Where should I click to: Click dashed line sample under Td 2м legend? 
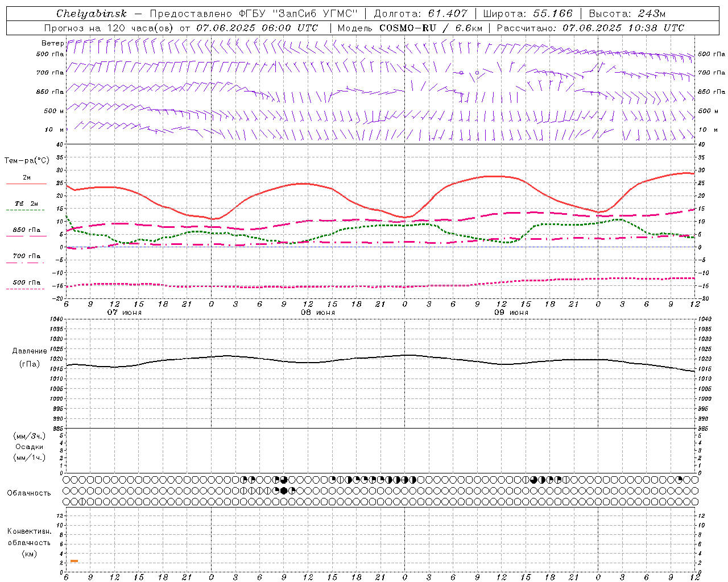coord(26,210)
